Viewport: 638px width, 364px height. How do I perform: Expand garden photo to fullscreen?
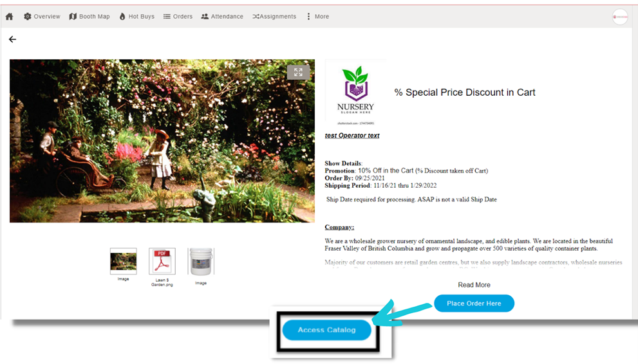[x=298, y=72]
